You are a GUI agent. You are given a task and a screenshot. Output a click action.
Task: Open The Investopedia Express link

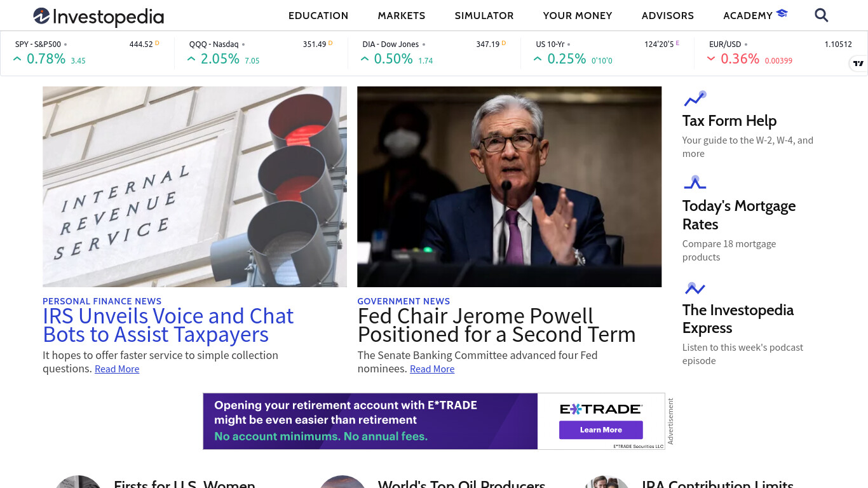coord(738,319)
